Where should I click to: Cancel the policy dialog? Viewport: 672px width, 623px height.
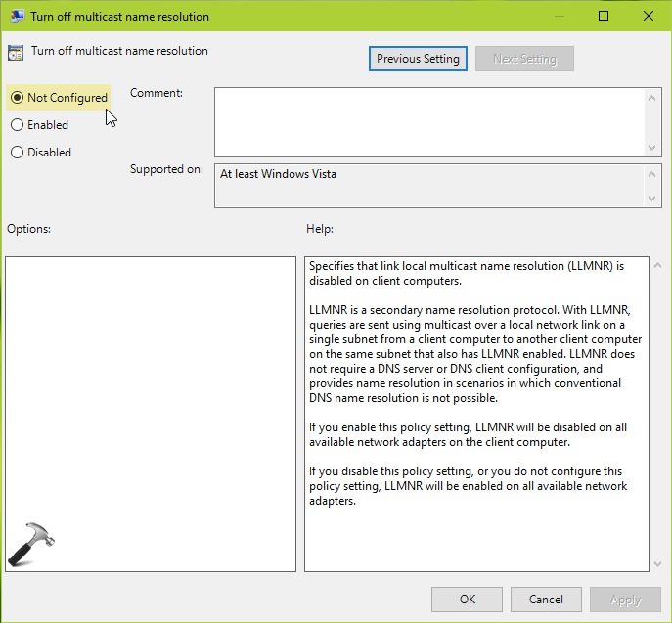pos(546,599)
